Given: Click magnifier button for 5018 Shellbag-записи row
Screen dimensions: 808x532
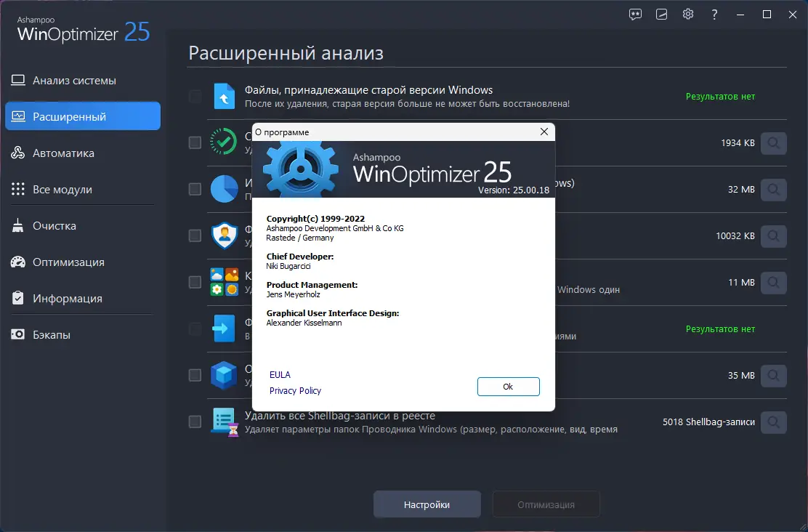Looking at the screenshot, I should pyautogui.click(x=773, y=422).
